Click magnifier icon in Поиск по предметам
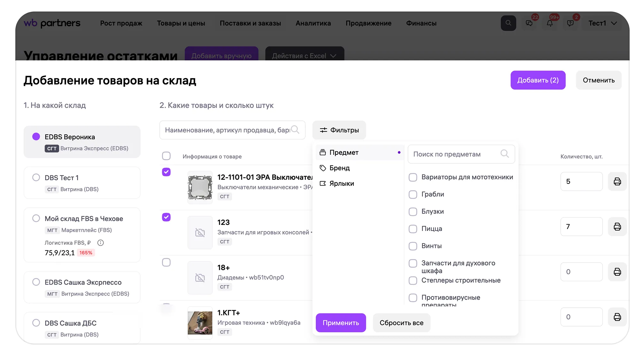Viewport: 644px width, 356px height. pyautogui.click(x=504, y=154)
